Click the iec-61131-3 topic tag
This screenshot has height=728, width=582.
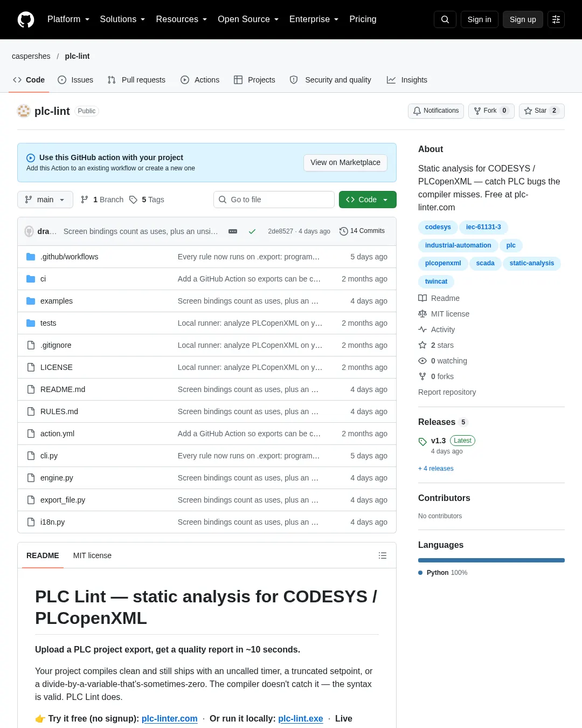[x=483, y=227]
